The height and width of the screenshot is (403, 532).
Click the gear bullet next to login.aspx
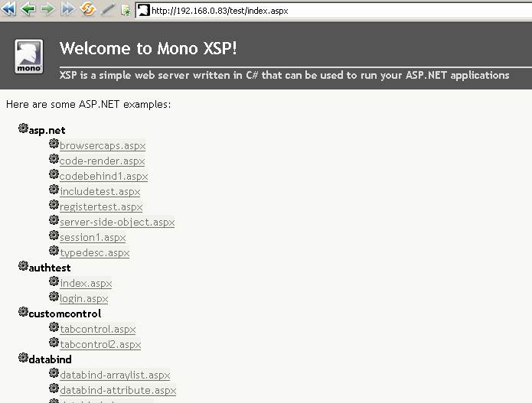tap(54, 297)
